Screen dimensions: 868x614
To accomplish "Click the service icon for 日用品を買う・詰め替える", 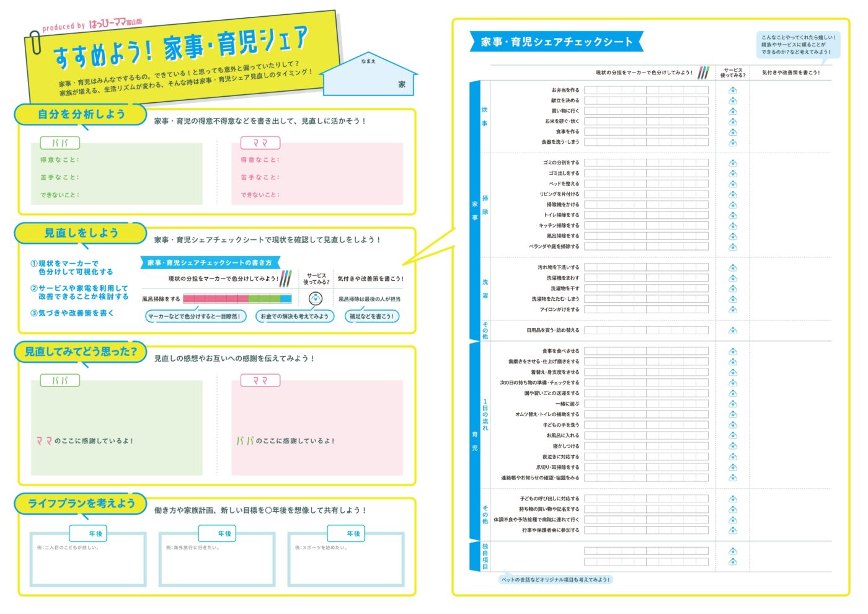I will click(x=733, y=331).
